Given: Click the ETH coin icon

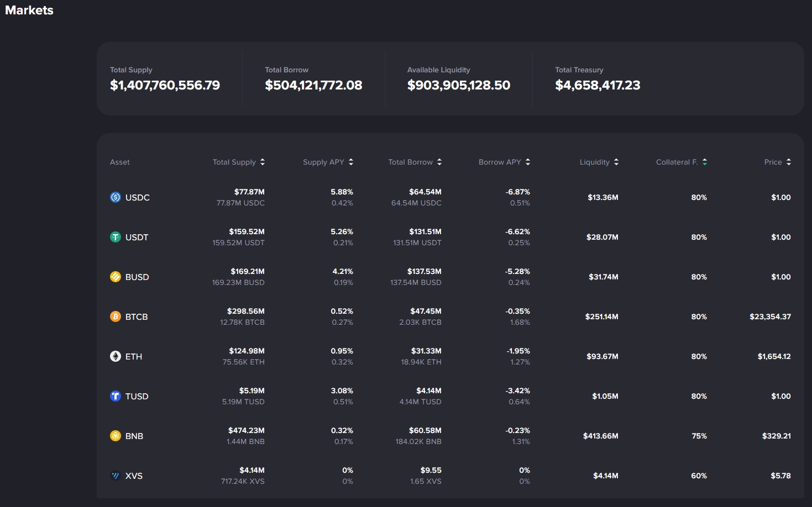Looking at the screenshot, I should point(116,356).
